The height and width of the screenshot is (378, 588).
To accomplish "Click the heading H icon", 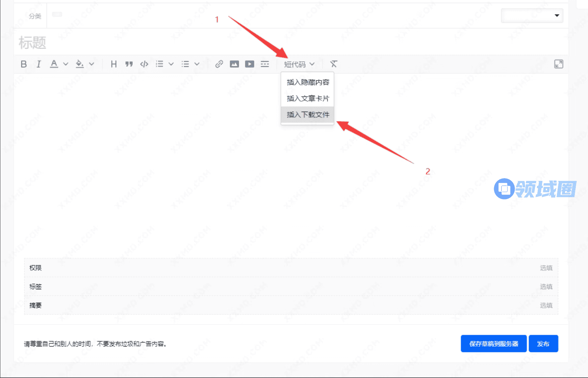I will 113,64.
